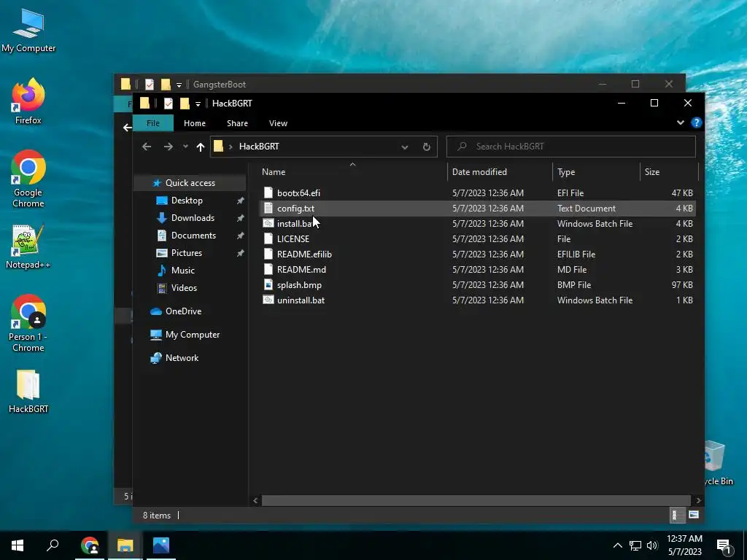Open Google Chrome desktop shortcut
Image resolution: width=747 pixels, height=560 pixels.
[x=28, y=179]
